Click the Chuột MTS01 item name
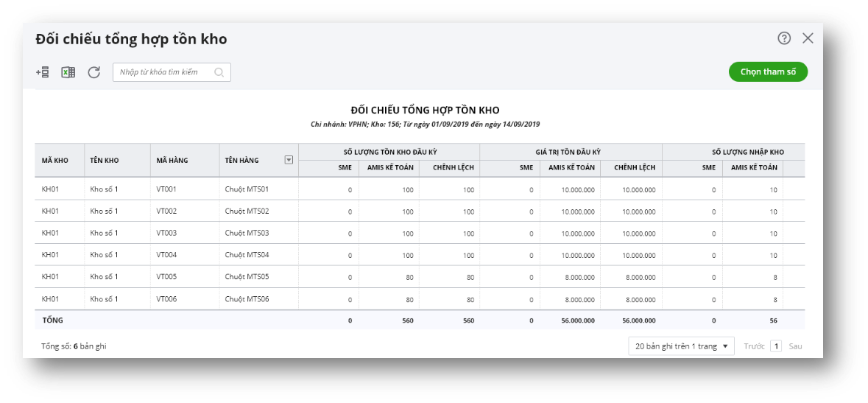 coord(247,189)
